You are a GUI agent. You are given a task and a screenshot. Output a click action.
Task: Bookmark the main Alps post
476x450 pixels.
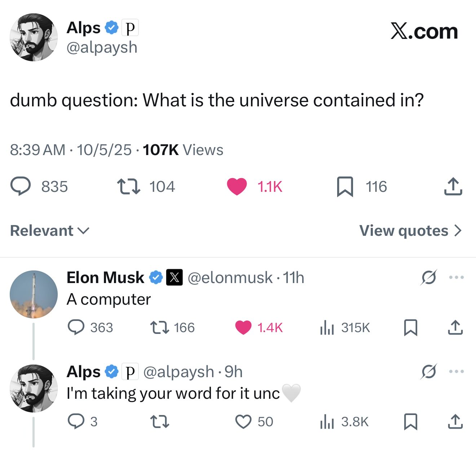click(x=345, y=186)
